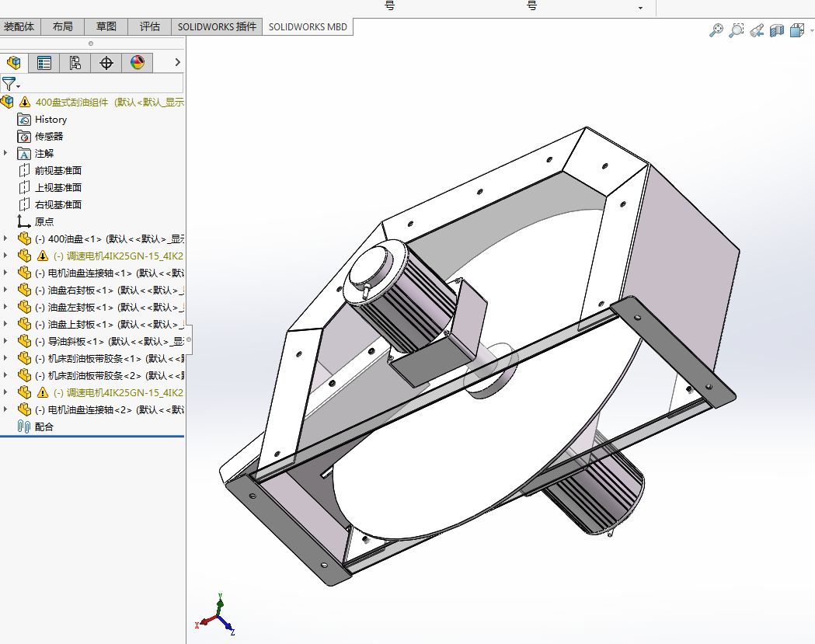Image resolution: width=815 pixels, height=644 pixels.
Task: Open the DisplayManager color ball tab
Action: pyautogui.click(x=138, y=63)
